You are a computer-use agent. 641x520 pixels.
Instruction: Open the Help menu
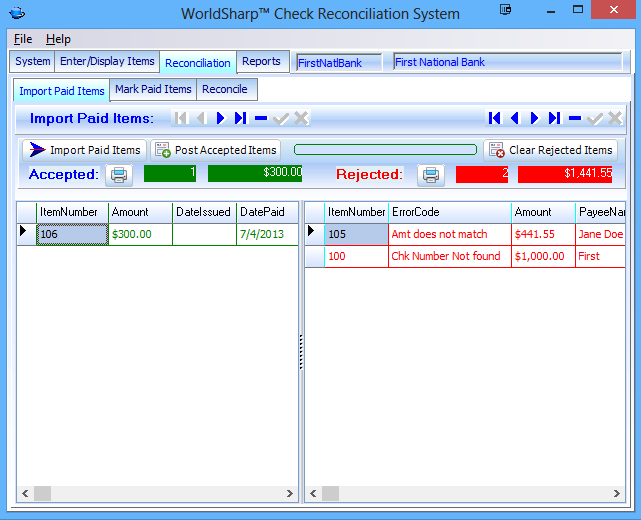58,39
